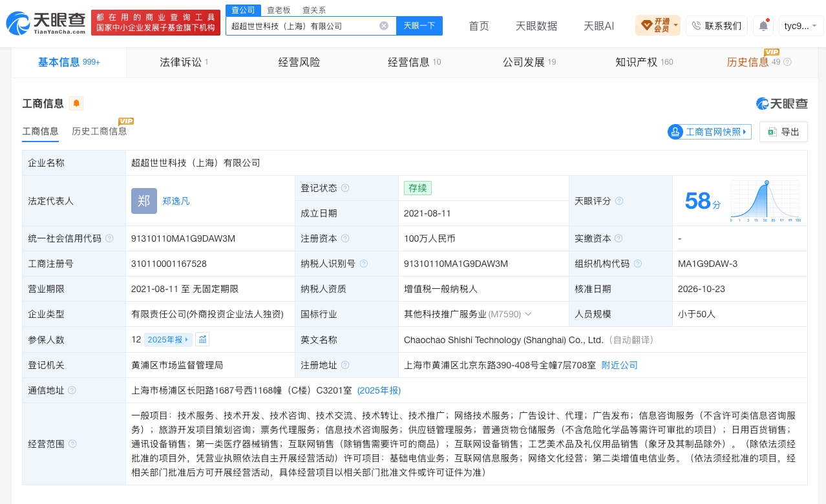Open notifications bell in the header
Viewport: 826px width, 504px height.
(763, 26)
